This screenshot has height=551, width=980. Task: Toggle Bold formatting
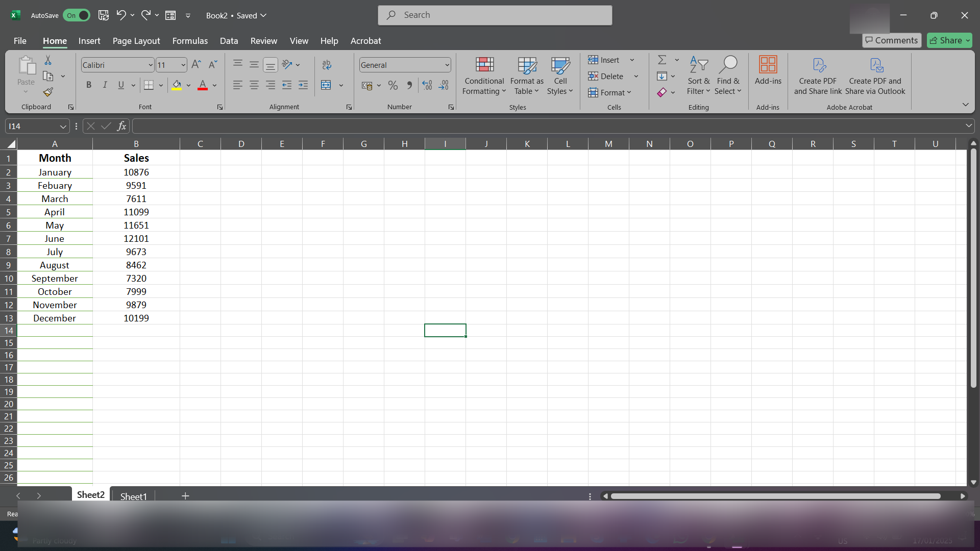[89, 85]
